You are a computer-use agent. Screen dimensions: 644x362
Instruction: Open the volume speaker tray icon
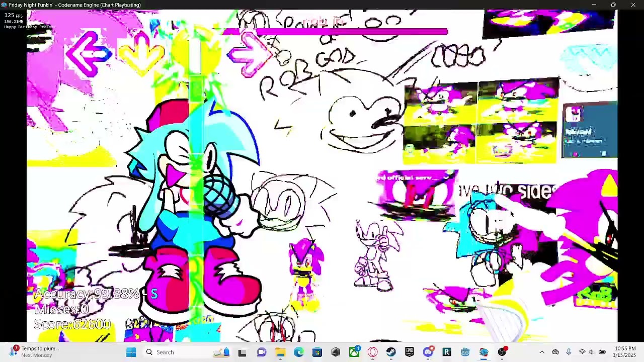coord(591,352)
